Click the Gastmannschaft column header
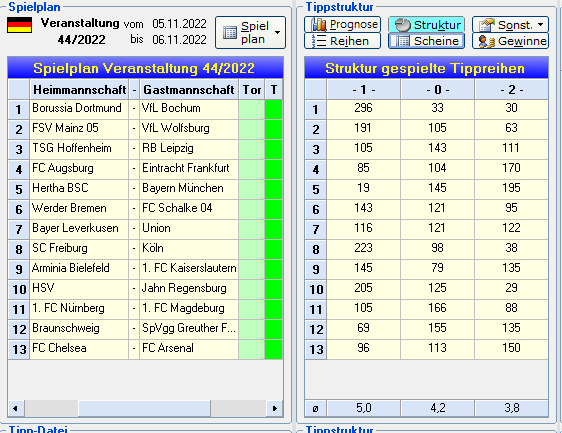This screenshot has height=433, width=562. click(189, 89)
